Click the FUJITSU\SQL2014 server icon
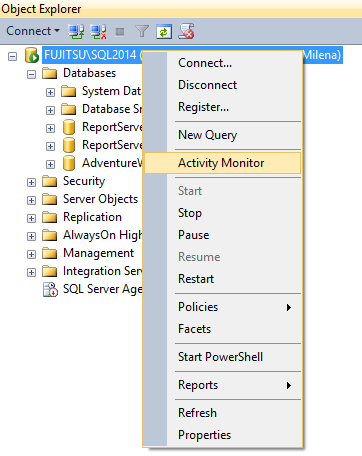The height and width of the screenshot is (456, 362). tap(32, 55)
